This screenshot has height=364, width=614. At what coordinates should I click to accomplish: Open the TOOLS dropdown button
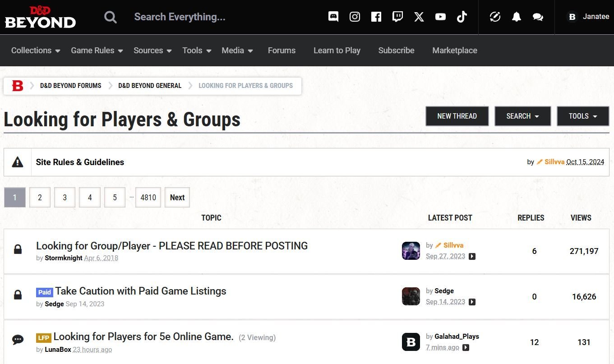(x=583, y=116)
